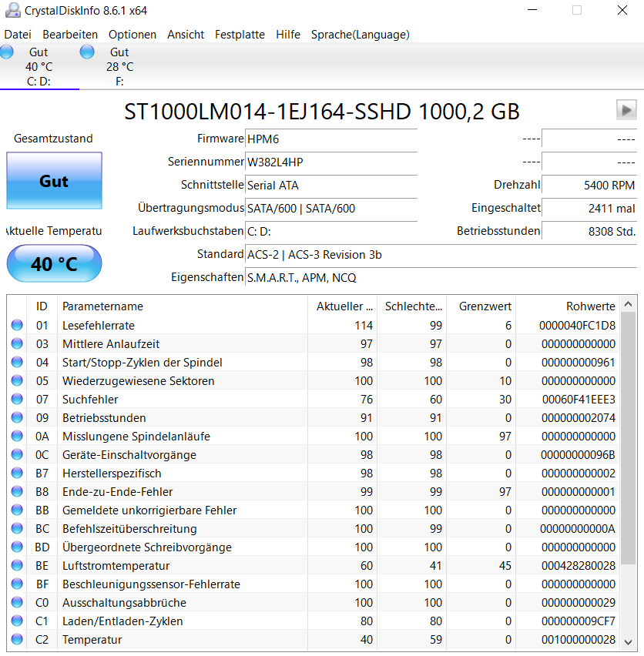Open the Datei menu
Screen dimensions: 644x656
(18, 35)
